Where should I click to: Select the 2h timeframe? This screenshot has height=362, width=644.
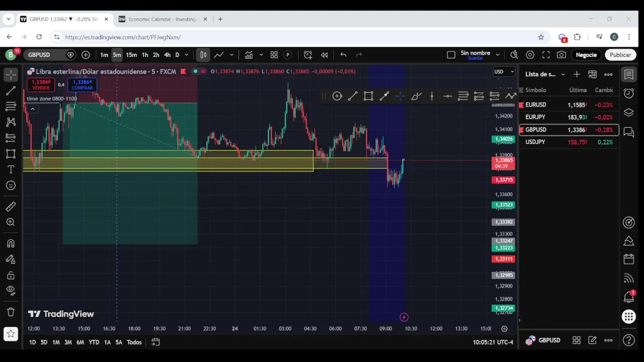(156, 55)
